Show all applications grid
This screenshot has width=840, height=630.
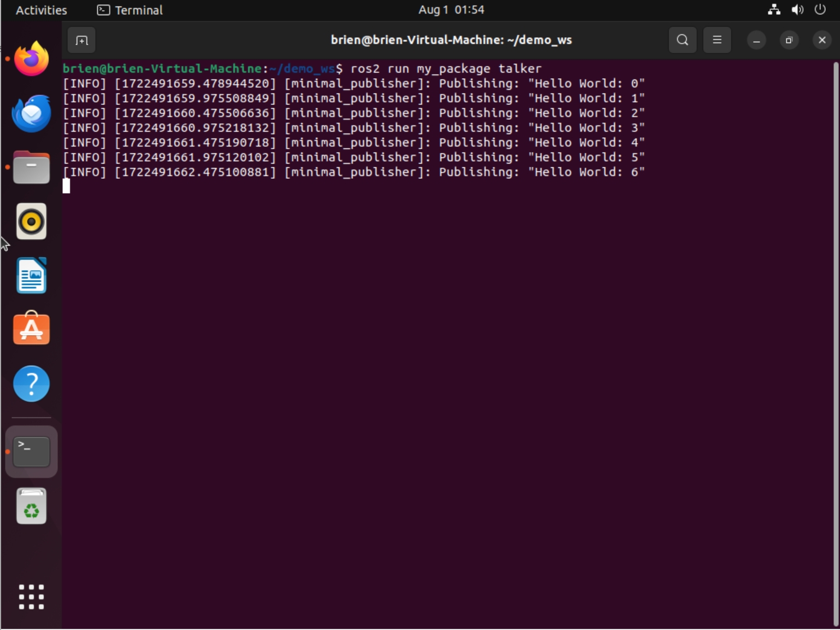pos(31,597)
